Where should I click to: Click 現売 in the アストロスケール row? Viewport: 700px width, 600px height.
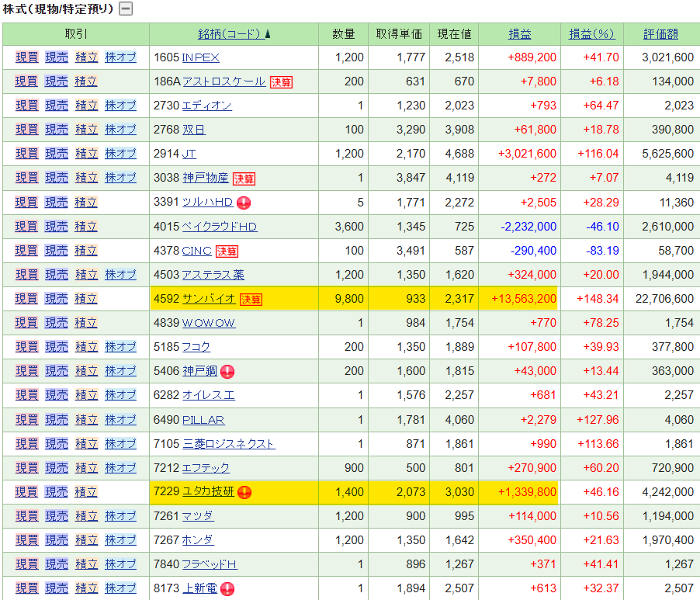pyautogui.click(x=57, y=82)
